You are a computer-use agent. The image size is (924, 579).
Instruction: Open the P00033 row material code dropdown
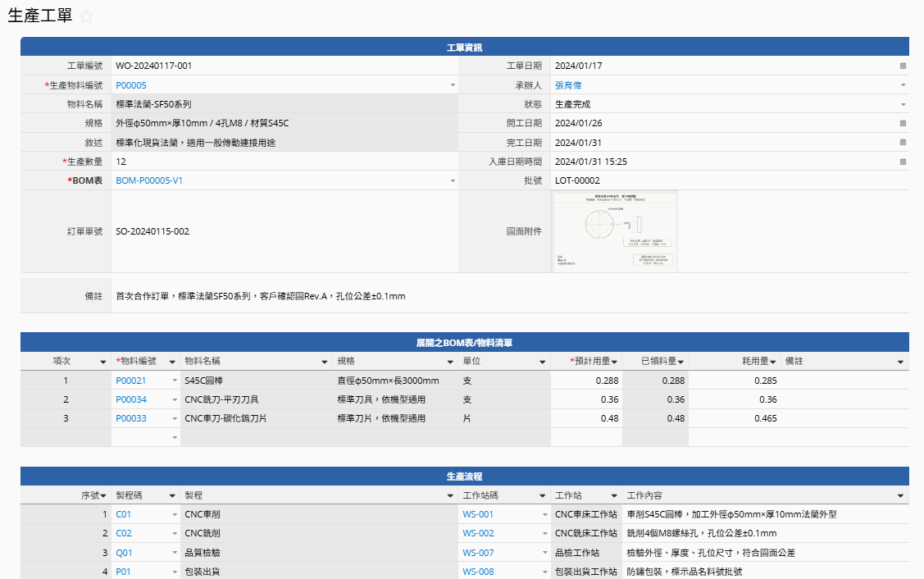coord(175,418)
